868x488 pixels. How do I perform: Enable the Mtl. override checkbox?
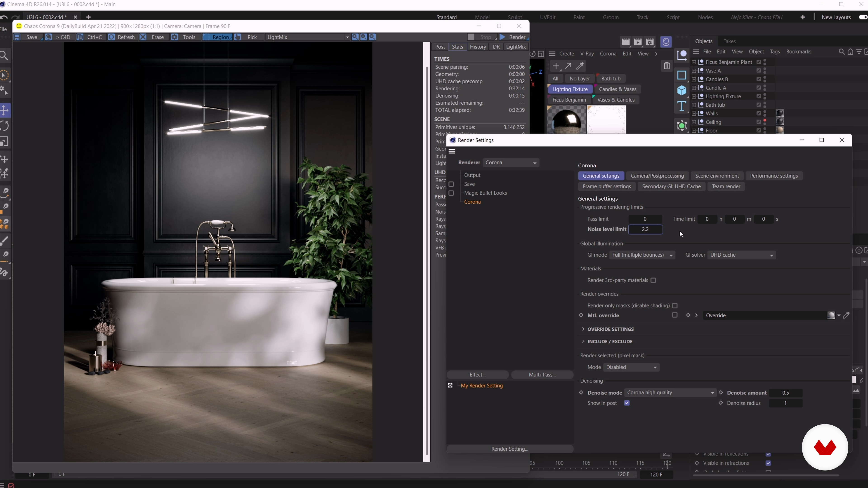(x=675, y=315)
